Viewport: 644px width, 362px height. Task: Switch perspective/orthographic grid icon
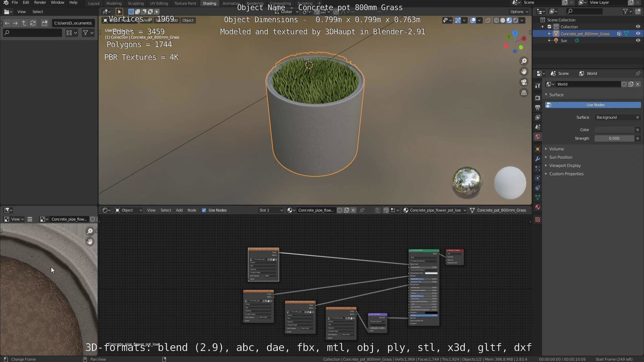[524, 93]
